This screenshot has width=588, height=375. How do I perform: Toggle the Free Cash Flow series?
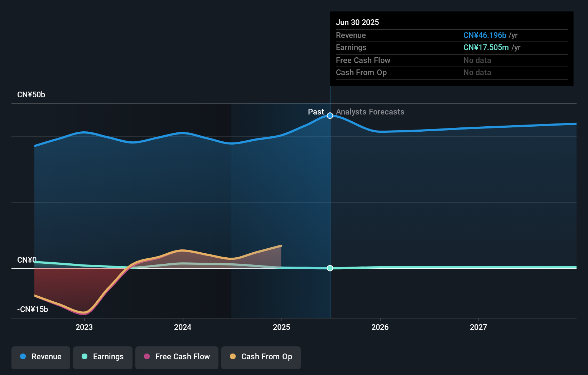pyautogui.click(x=177, y=357)
